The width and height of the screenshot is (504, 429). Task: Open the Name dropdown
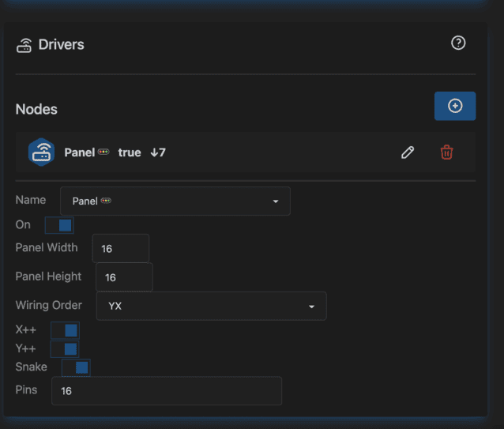coord(175,201)
